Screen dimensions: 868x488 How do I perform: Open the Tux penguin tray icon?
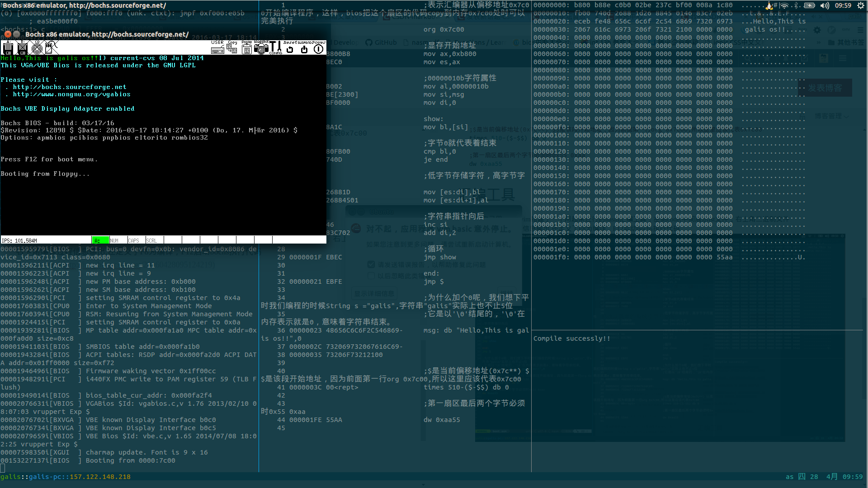point(769,5)
